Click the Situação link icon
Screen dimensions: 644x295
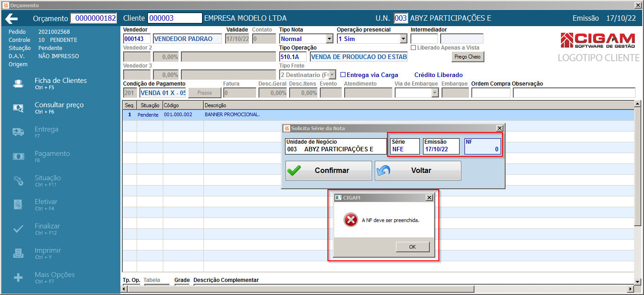click(x=18, y=181)
